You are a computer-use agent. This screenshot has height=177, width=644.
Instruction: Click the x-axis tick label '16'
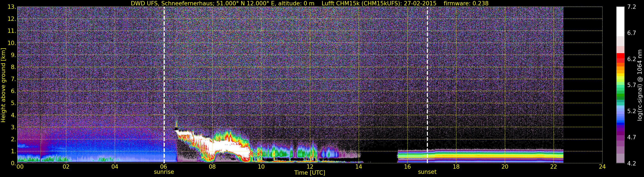(x=407, y=167)
